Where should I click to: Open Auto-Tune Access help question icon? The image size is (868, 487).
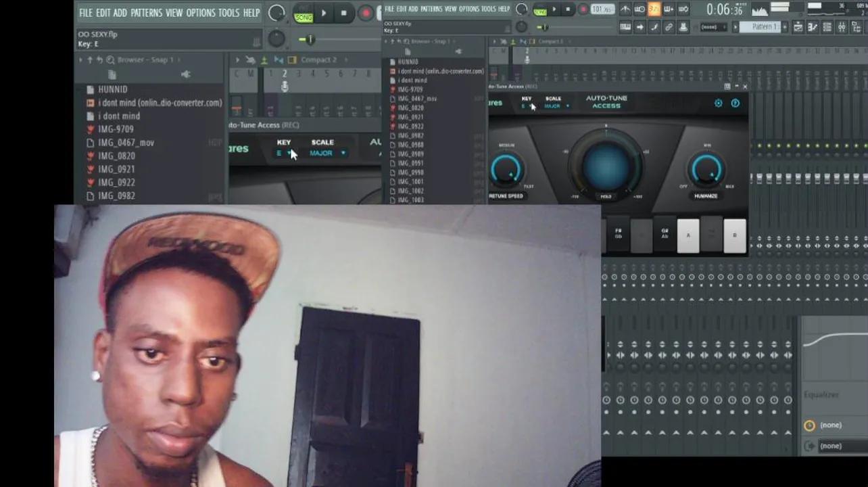click(x=736, y=103)
